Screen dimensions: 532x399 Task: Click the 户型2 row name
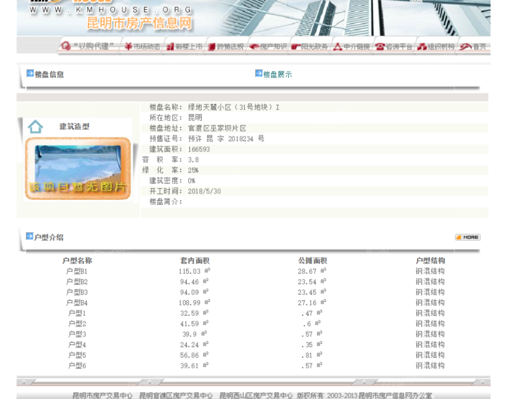pyautogui.click(x=77, y=324)
